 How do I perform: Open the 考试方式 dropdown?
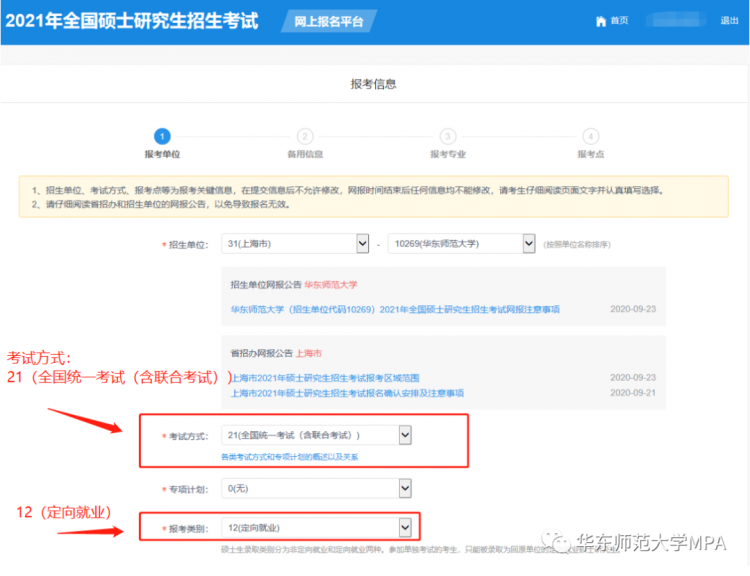[317, 435]
